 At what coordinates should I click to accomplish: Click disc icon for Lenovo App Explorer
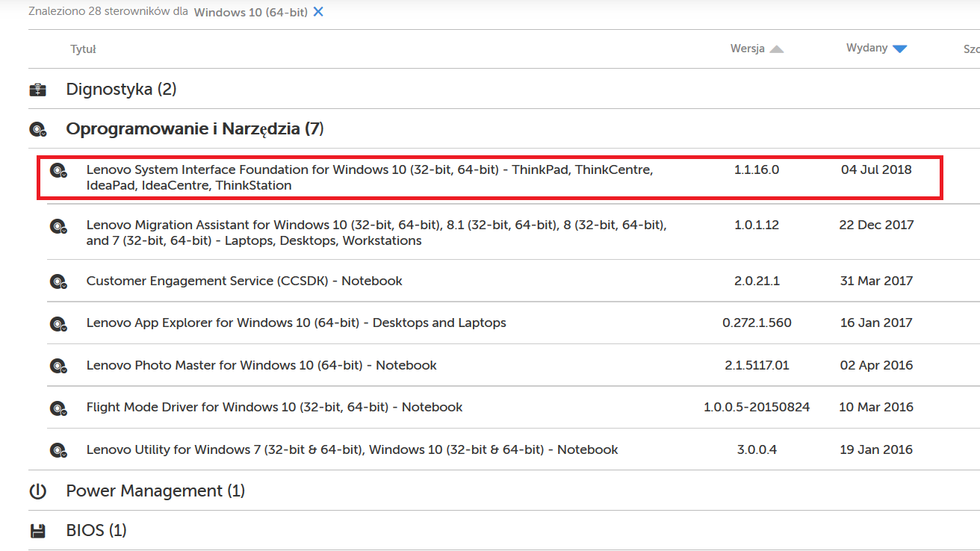click(x=58, y=323)
